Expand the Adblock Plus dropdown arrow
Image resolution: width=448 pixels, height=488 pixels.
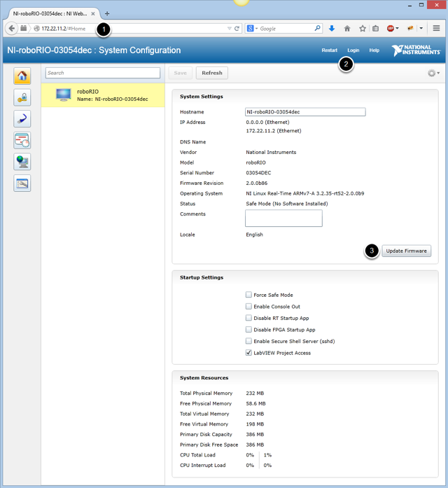tap(398, 28)
